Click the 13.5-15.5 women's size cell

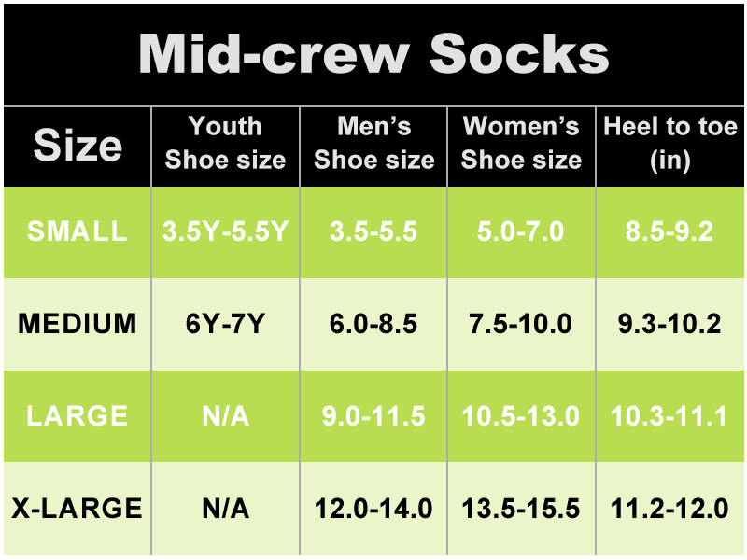[521, 509]
